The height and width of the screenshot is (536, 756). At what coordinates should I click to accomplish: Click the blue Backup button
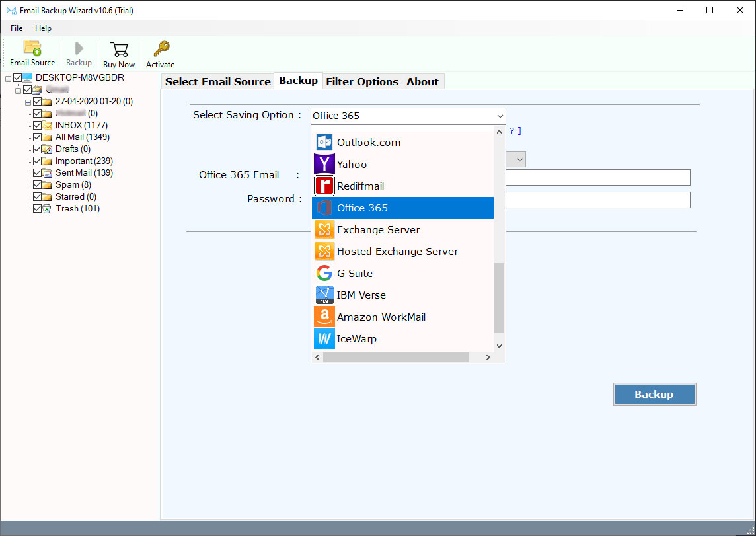(654, 395)
